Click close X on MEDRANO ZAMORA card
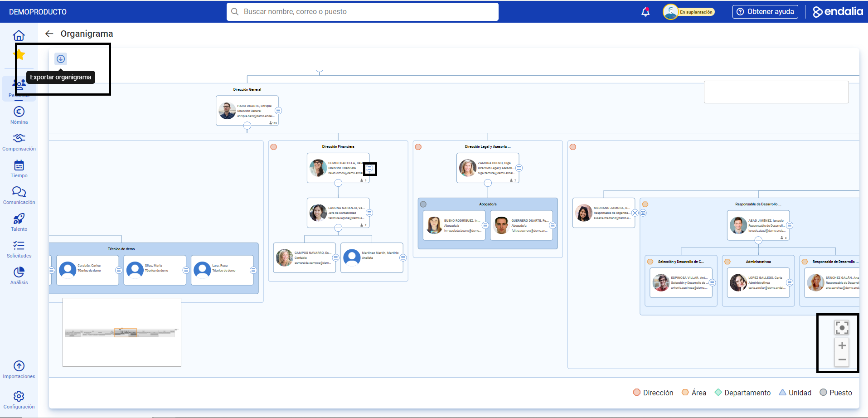 (635, 213)
